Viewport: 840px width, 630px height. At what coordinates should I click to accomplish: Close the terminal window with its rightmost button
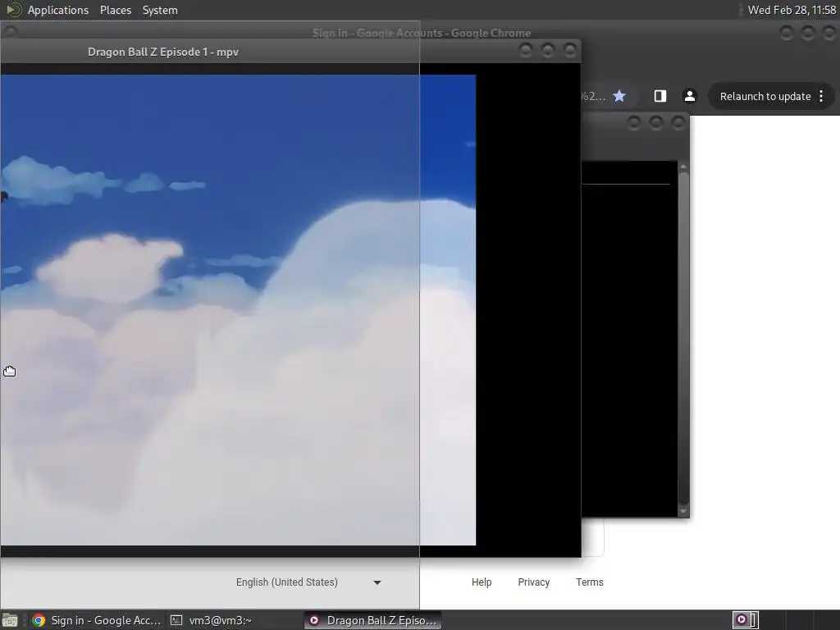(678, 123)
